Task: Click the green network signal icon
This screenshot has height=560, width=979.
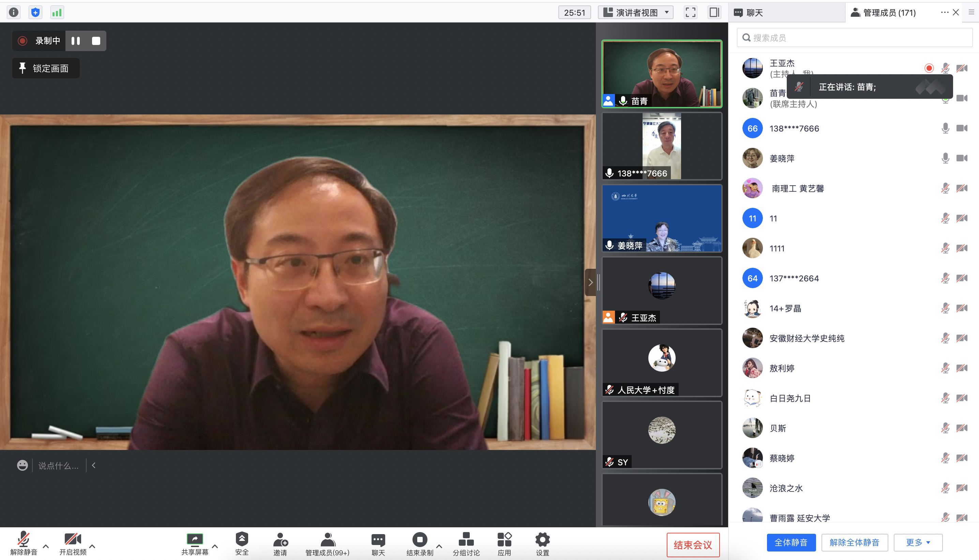Action: point(57,12)
